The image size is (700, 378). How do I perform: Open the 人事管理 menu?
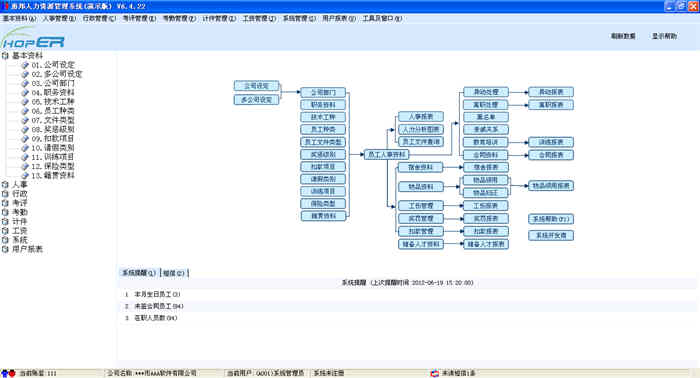point(59,18)
